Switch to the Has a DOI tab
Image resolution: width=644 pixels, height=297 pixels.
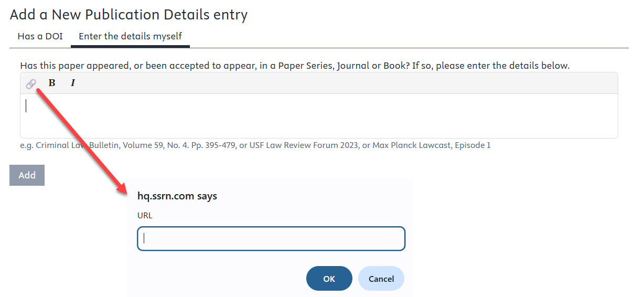coord(40,37)
